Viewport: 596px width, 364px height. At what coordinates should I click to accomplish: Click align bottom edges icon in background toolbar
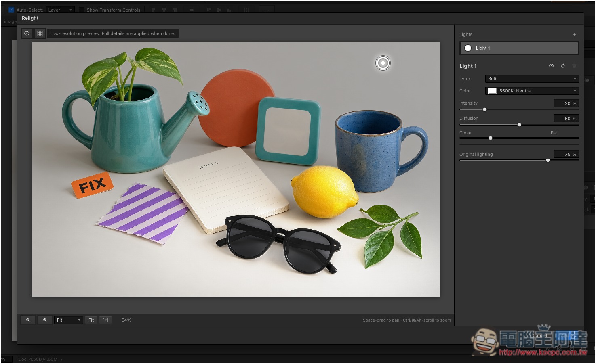229,10
